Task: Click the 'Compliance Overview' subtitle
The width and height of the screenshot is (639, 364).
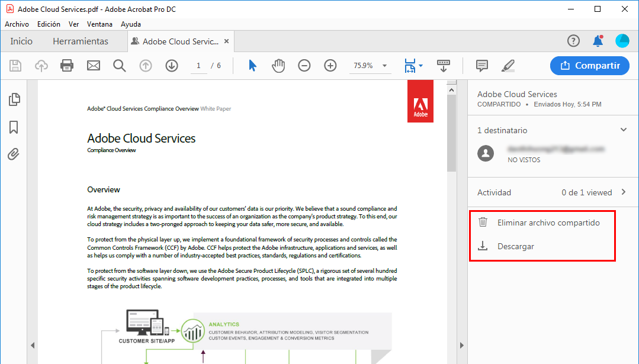Action: (x=111, y=150)
